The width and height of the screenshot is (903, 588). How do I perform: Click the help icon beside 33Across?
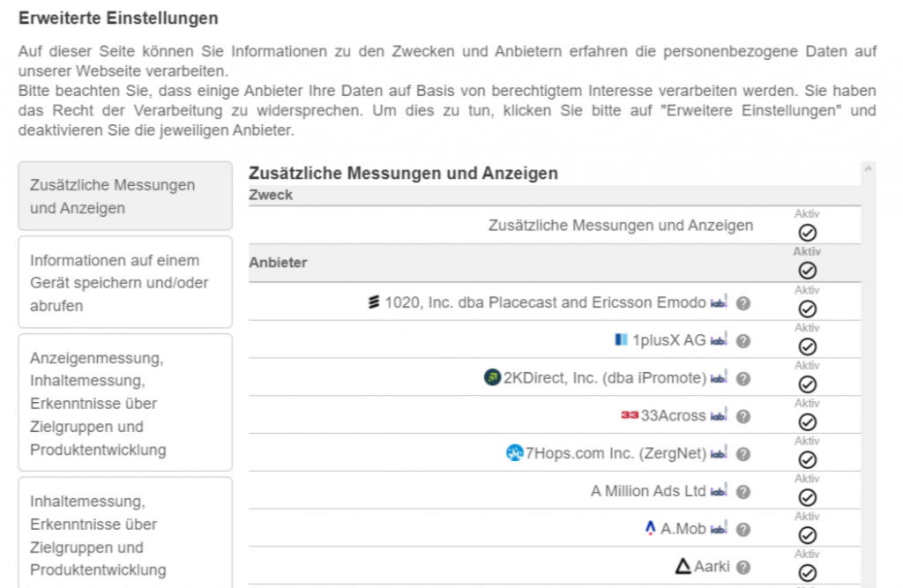point(743,416)
